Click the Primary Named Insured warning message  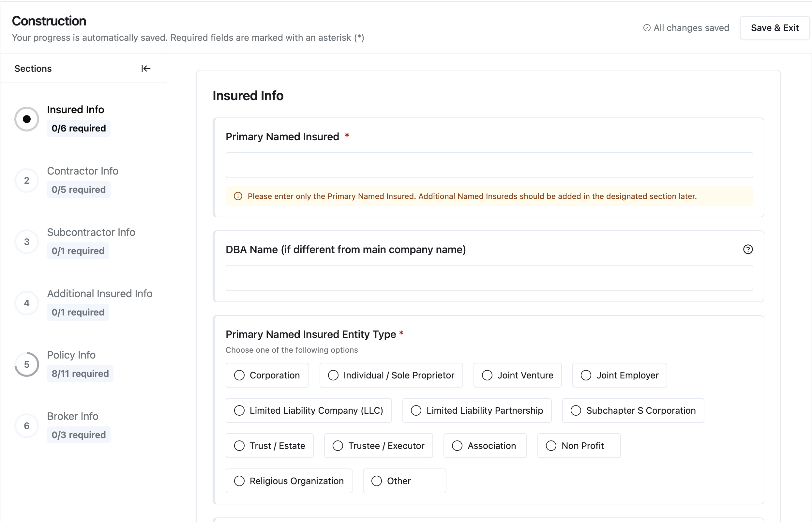pos(472,196)
